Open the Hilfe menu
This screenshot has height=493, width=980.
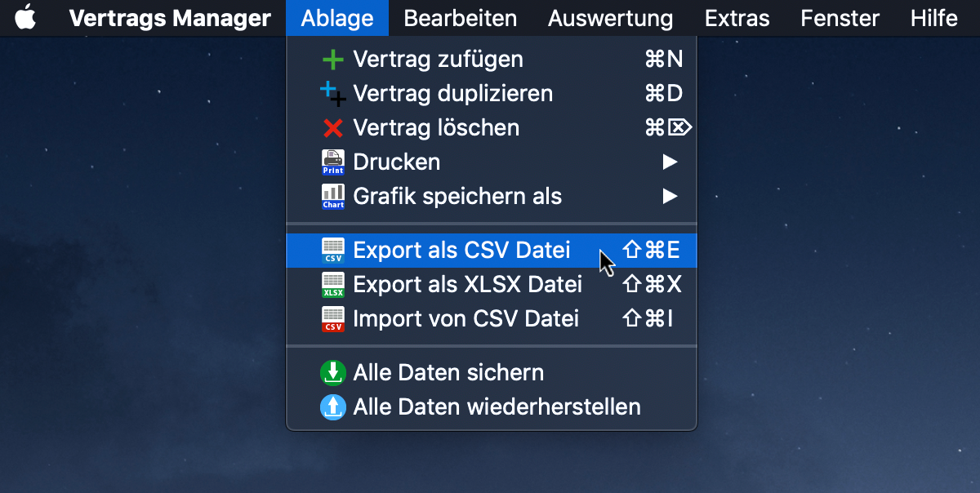[934, 18]
